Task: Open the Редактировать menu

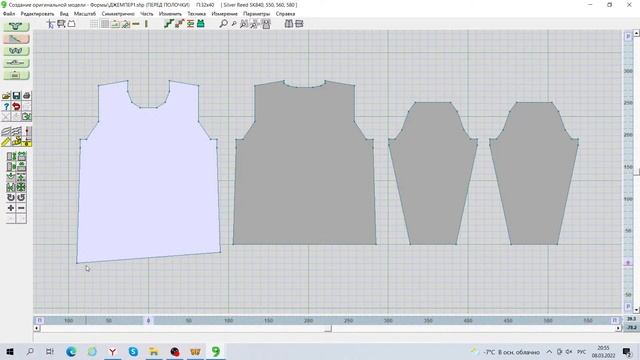Action: click(x=37, y=14)
